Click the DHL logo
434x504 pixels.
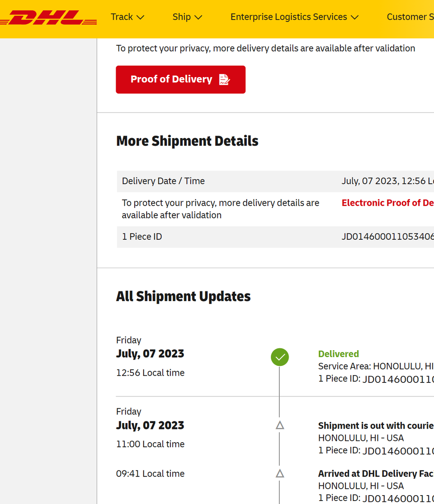coord(48,17)
